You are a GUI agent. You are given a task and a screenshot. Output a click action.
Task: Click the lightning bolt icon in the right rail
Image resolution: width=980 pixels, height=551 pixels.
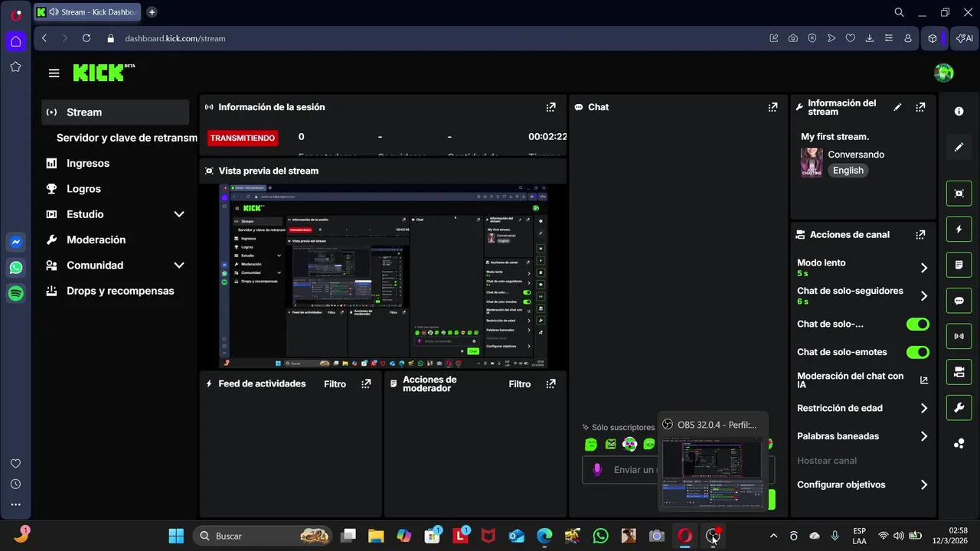[x=959, y=230]
